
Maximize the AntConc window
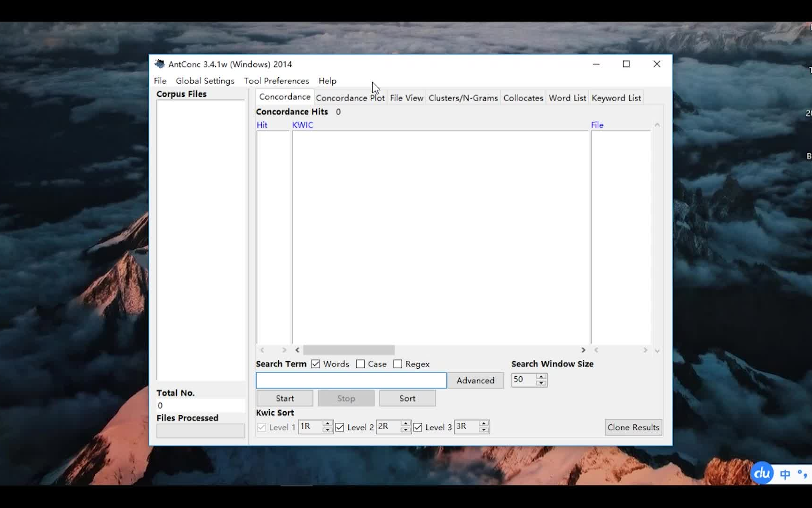tap(626, 64)
